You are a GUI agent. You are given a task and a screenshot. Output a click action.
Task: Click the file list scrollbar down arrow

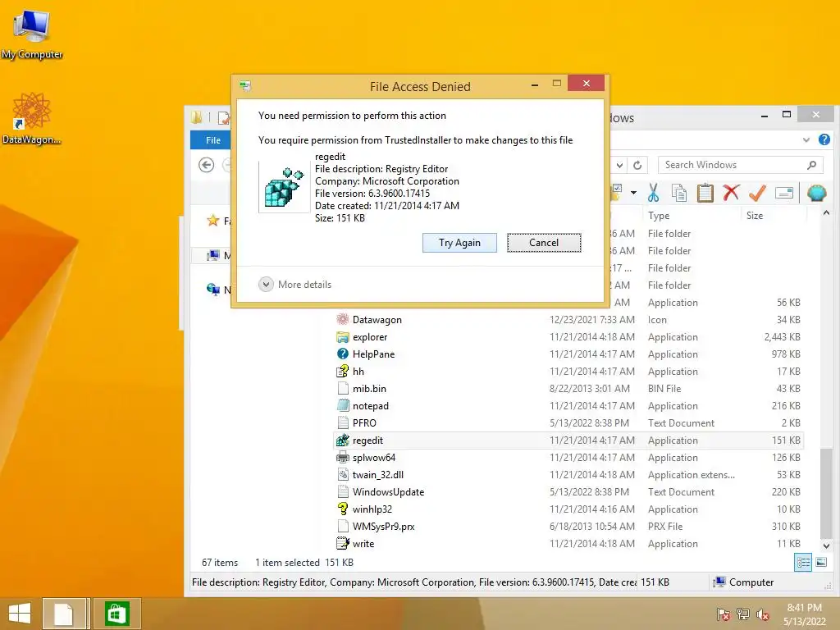(x=826, y=546)
